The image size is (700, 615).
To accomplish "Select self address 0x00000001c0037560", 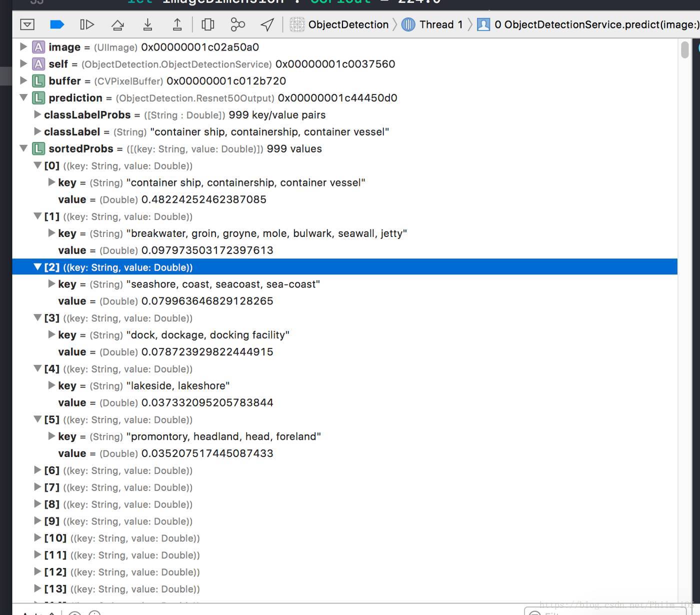I will coord(335,64).
